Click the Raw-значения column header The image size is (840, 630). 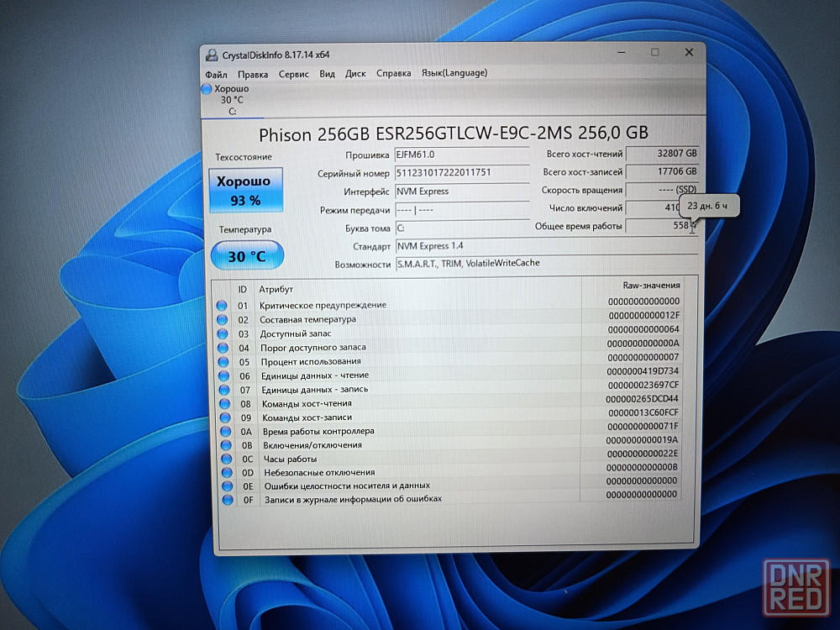point(651,286)
